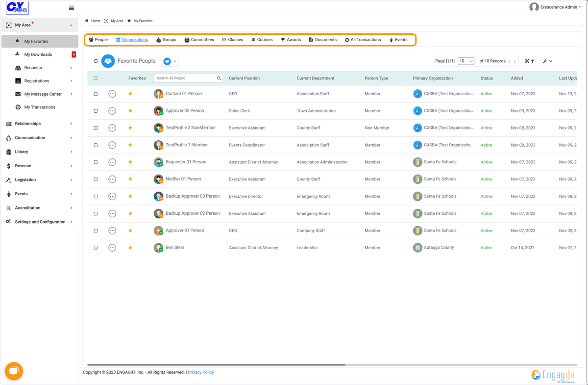588x385 pixels.
Task: Click the Home icon in breadcrumb
Action: (87, 21)
